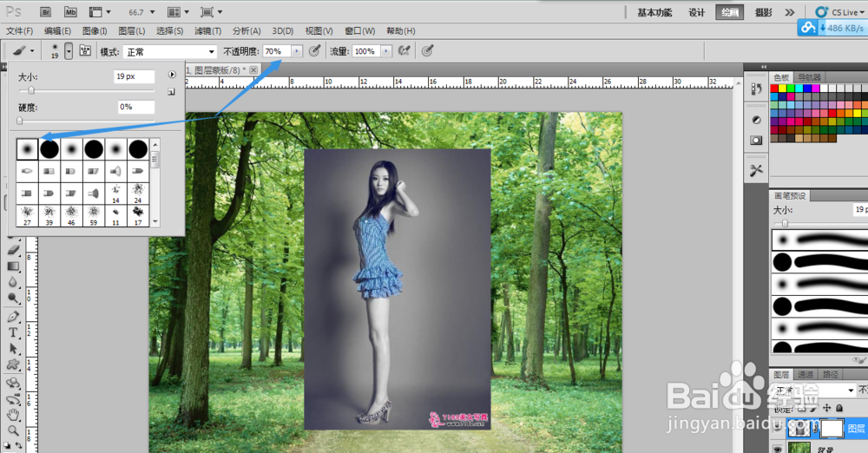Toggle the brush panel icon in options bar
The image size is (868, 453).
pyautogui.click(x=85, y=51)
